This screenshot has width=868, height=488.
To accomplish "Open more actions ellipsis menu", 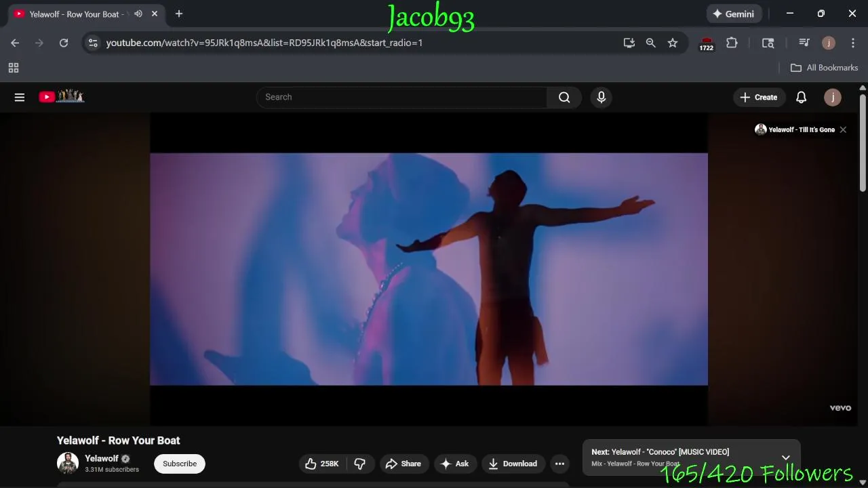I will pyautogui.click(x=559, y=464).
